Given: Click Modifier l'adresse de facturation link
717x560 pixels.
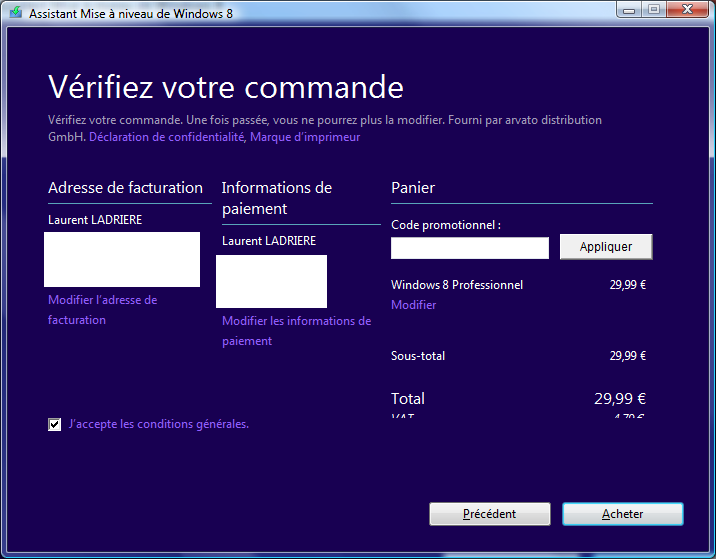Looking at the screenshot, I should pyautogui.click(x=102, y=310).
